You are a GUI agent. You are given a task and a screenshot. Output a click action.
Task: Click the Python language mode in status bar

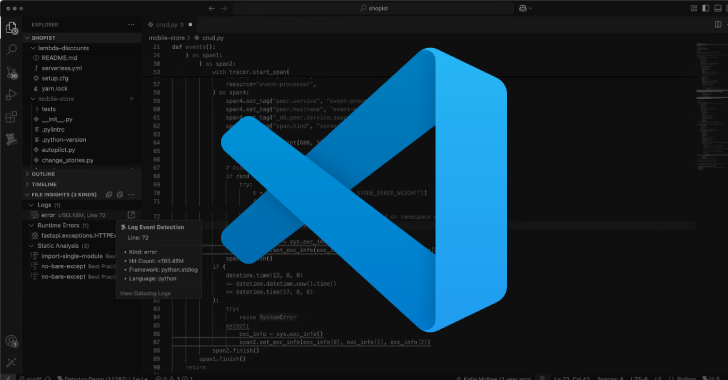coord(686,378)
